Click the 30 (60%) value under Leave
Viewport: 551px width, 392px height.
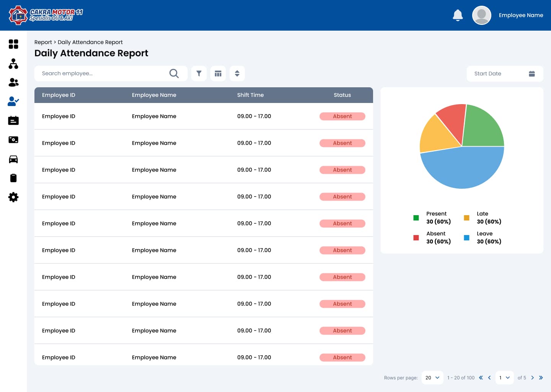pos(489,242)
